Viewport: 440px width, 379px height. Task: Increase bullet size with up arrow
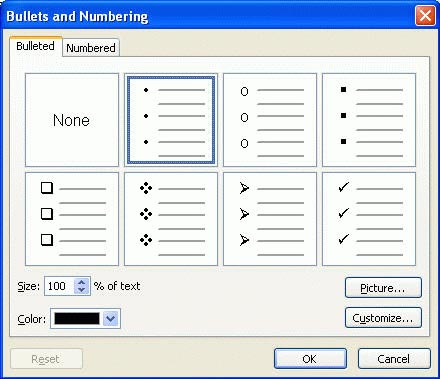tap(82, 282)
